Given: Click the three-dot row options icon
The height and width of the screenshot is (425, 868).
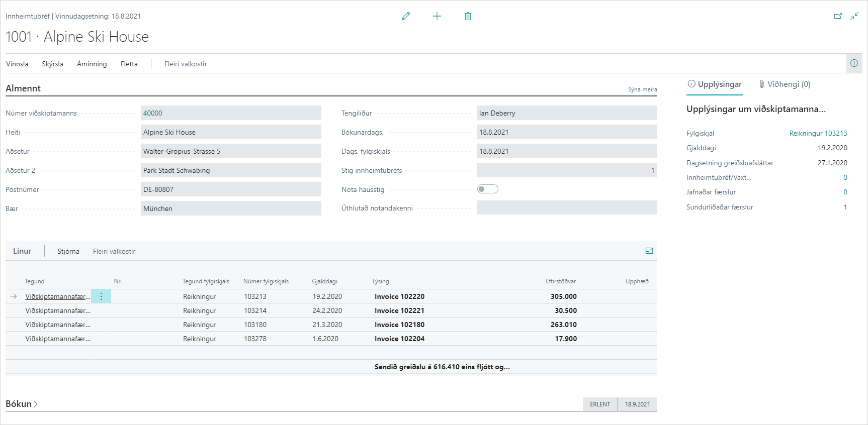Looking at the screenshot, I should click(101, 296).
